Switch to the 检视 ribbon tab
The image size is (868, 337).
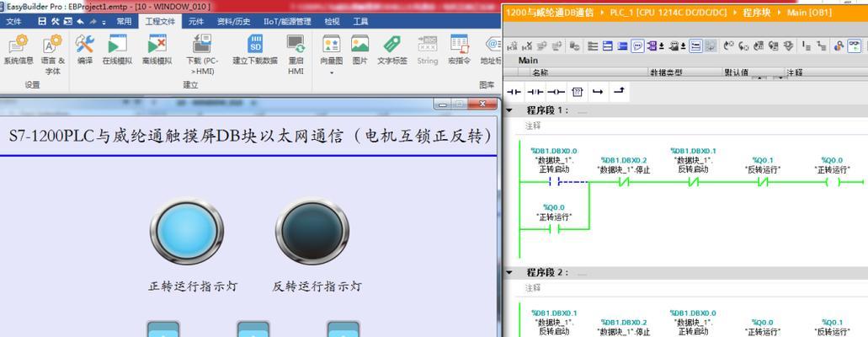pos(333,21)
